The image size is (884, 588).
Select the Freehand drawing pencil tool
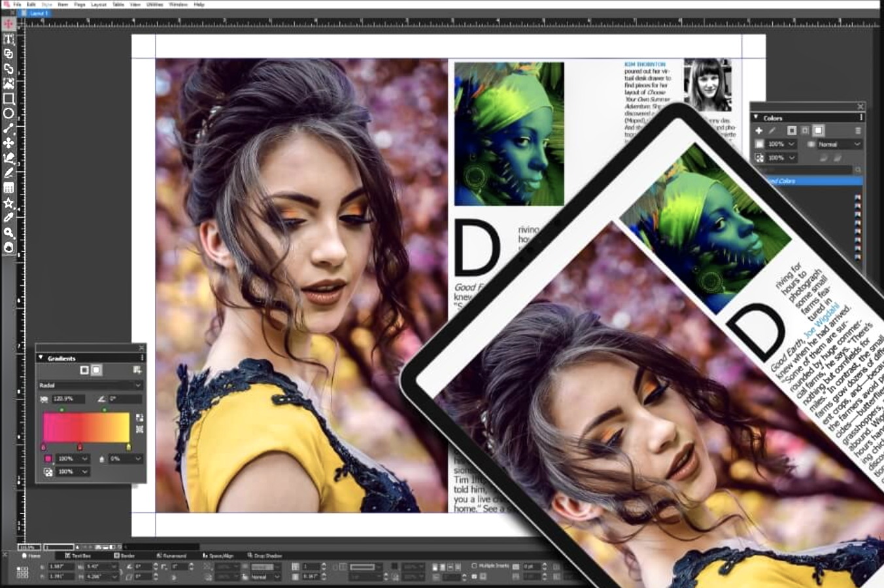pos(8,173)
